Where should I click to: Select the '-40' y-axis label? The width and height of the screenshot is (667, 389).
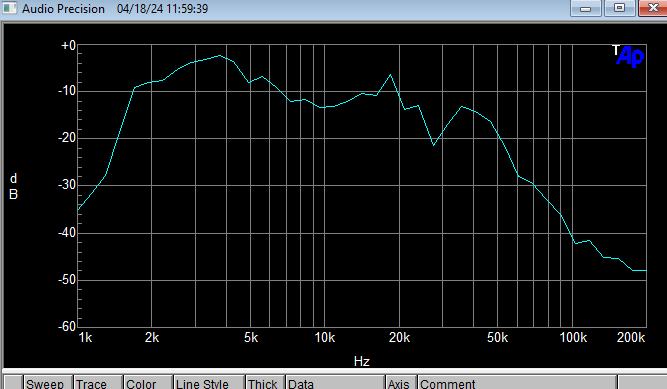coord(67,233)
